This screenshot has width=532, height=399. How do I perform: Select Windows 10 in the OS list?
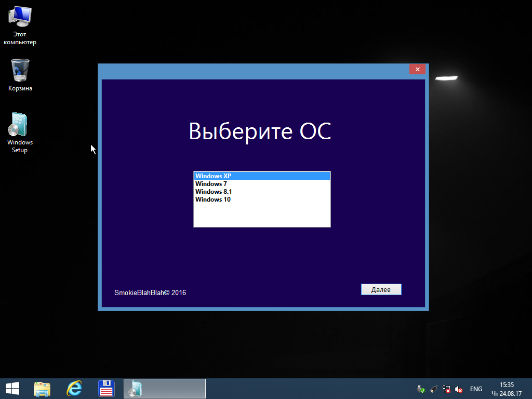tap(212, 199)
